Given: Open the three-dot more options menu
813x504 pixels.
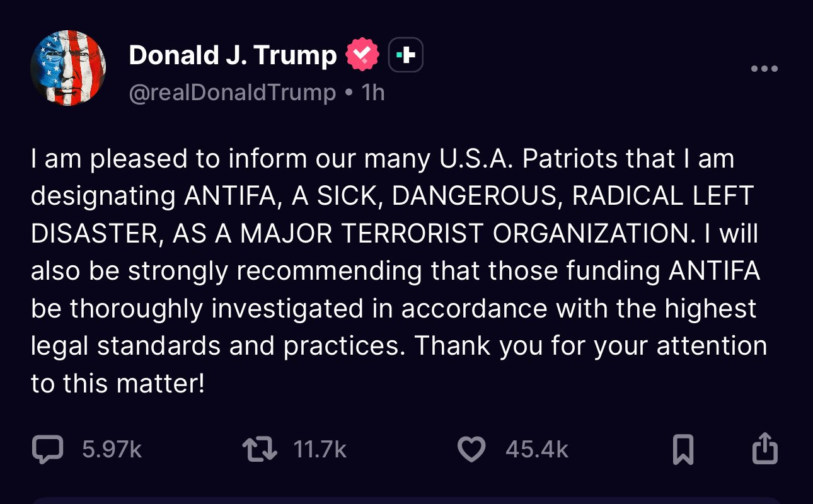Looking at the screenshot, I should pyautogui.click(x=764, y=69).
